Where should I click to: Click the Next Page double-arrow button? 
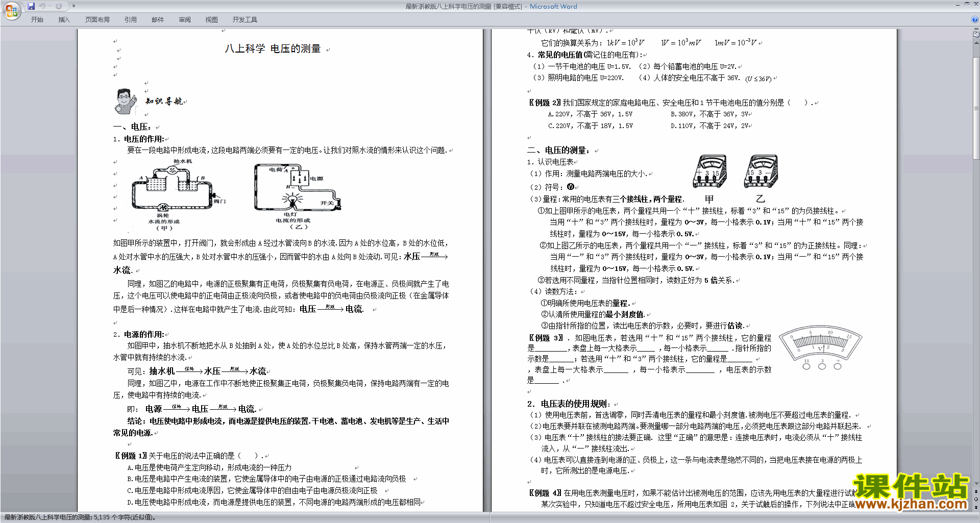coord(976,507)
